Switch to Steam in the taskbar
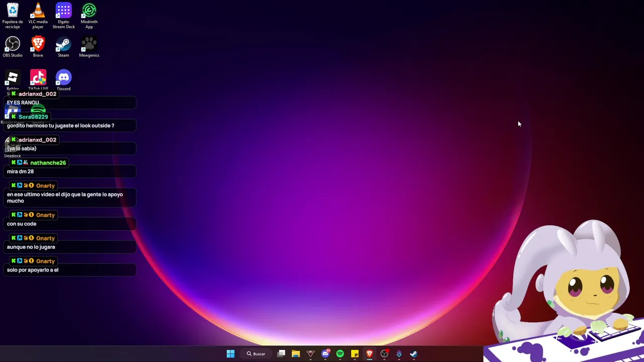This screenshot has height=362, width=644. pos(414,354)
